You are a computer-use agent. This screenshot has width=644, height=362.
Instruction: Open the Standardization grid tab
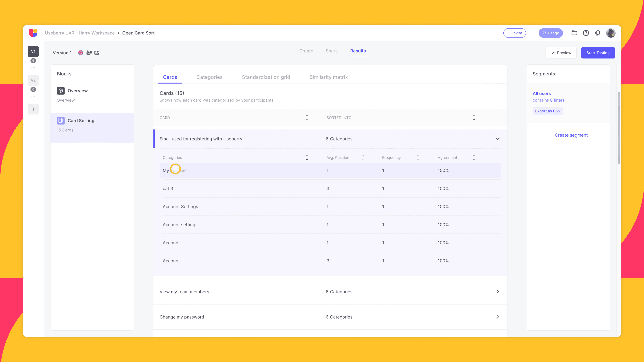(x=266, y=77)
